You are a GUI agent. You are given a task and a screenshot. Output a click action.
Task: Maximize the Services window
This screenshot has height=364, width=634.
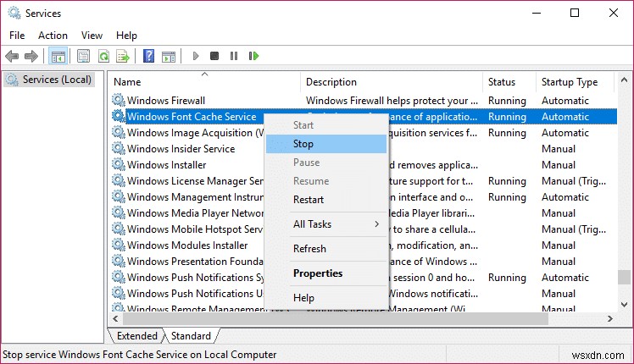click(575, 13)
